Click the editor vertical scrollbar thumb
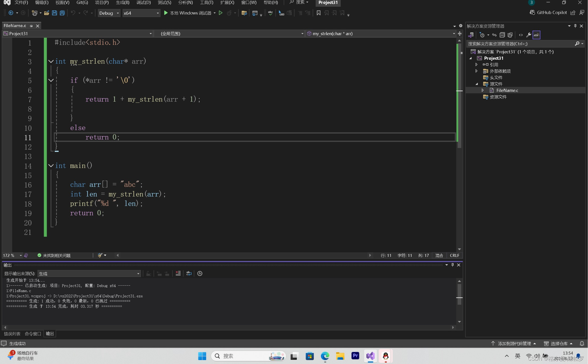588x364 pixels. 459,96
